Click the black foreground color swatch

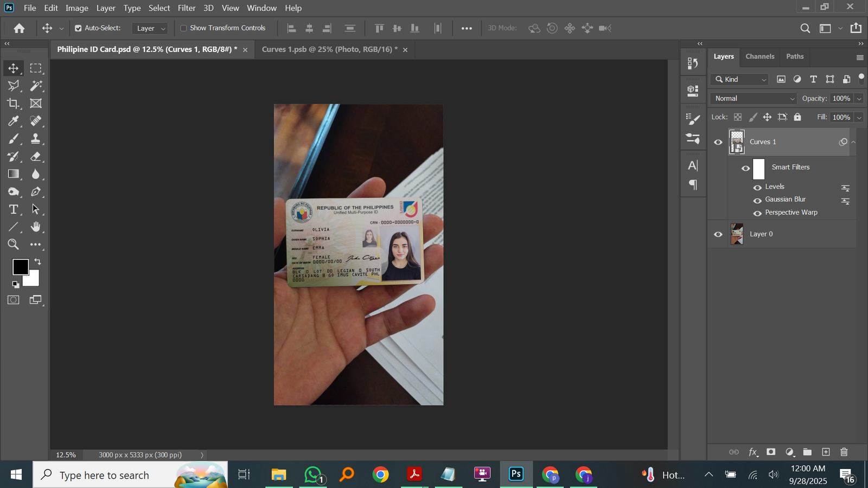pos(20,266)
